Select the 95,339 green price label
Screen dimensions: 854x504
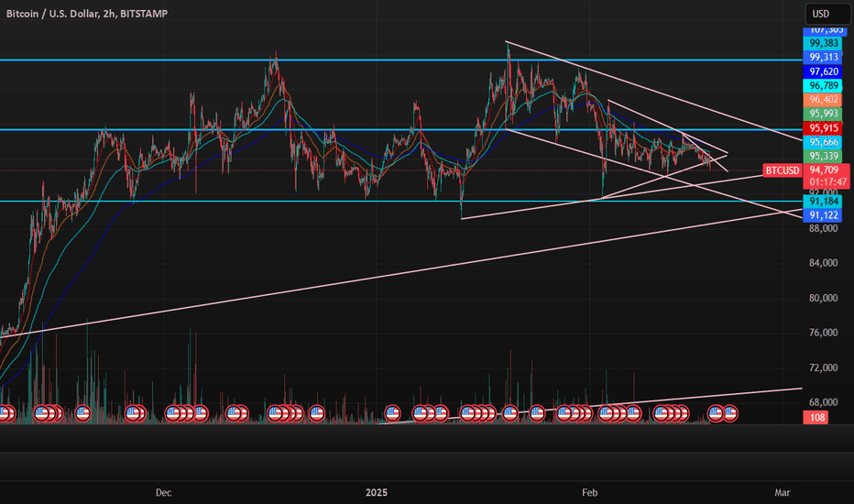pos(823,157)
